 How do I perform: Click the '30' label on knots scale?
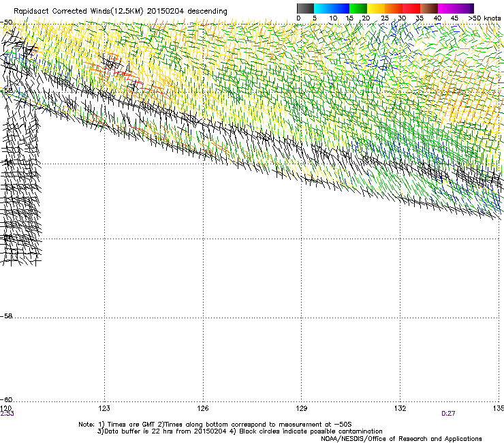402,18
